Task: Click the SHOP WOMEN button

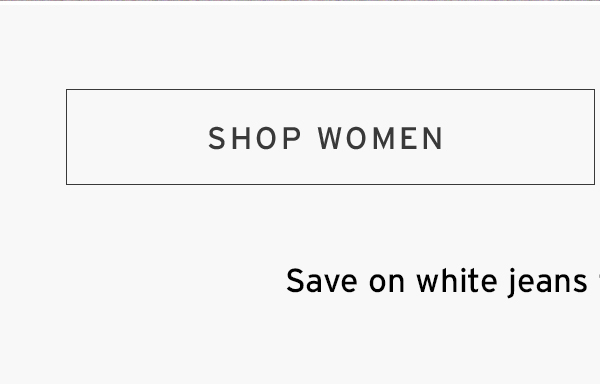Action: tap(330, 137)
